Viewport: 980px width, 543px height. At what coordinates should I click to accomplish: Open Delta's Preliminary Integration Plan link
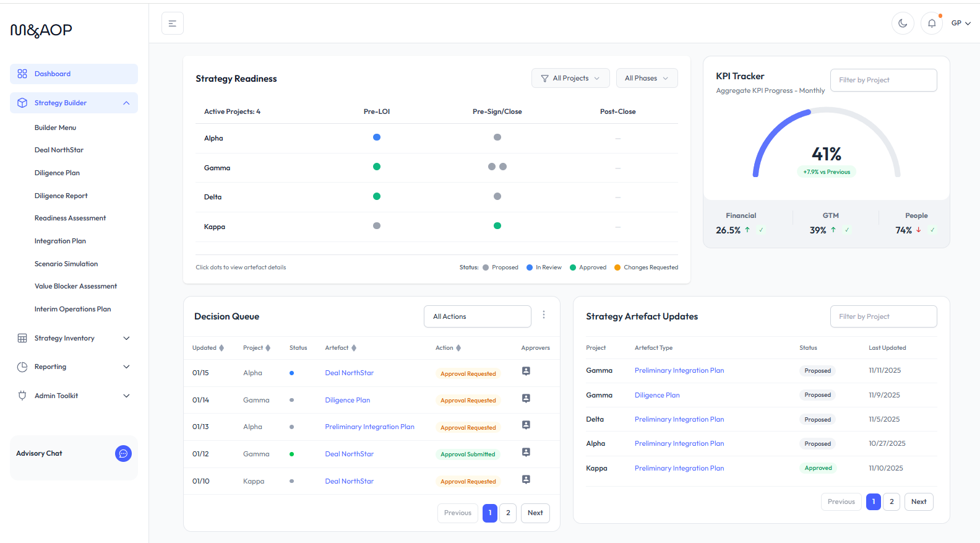click(679, 419)
